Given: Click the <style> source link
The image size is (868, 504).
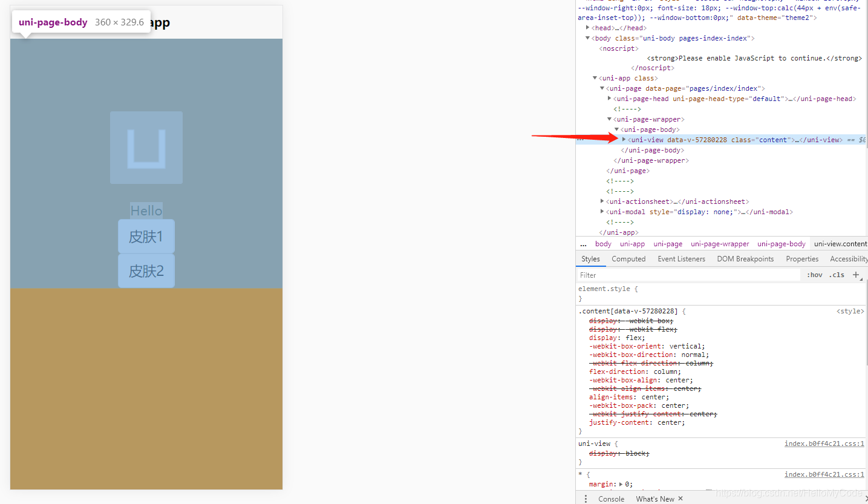Looking at the screenshot, I should pyautogui.click(x=850, y=311).
